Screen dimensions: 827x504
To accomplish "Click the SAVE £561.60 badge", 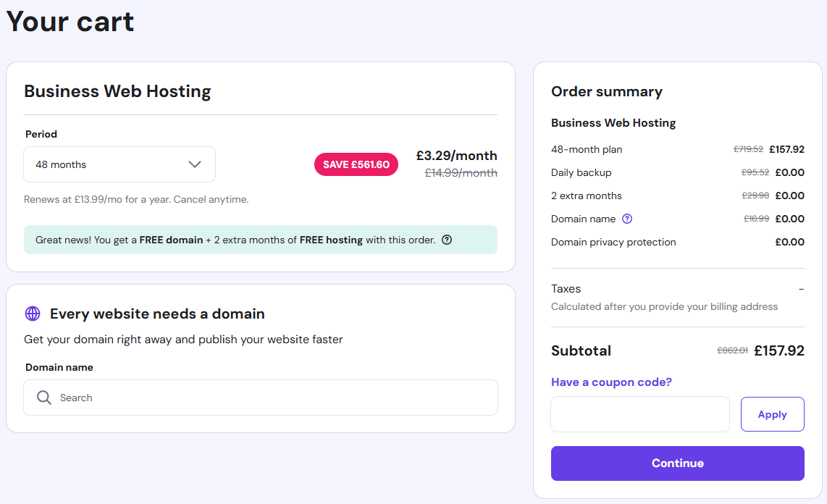I will point(356,164).
